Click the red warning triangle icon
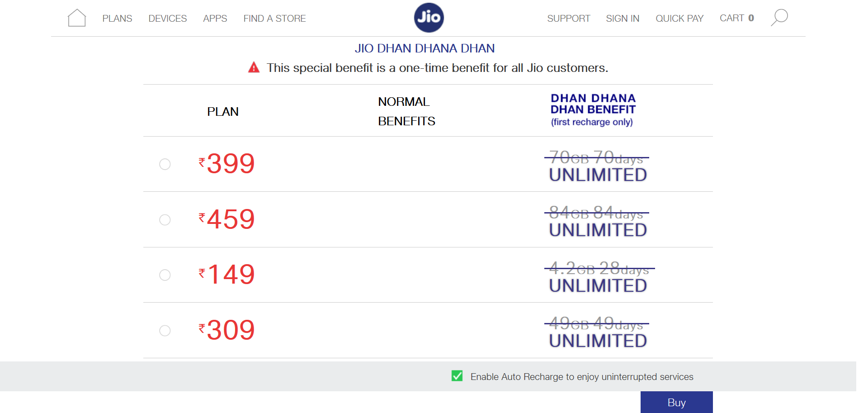 [254, 68]
